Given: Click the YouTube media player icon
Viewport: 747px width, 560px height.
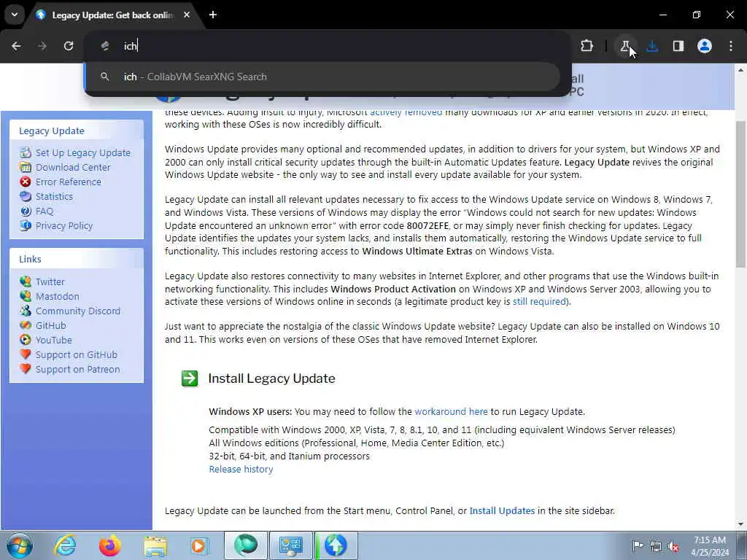Looking at the screenshot, I should (26, 340).
